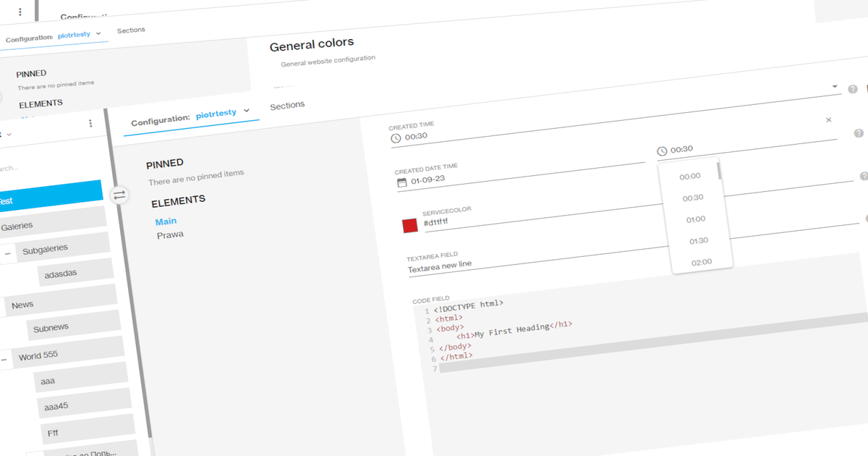Click code line with My First Heading
The height and width of the screenshot is (456, 868).
(x=514, y=329)
